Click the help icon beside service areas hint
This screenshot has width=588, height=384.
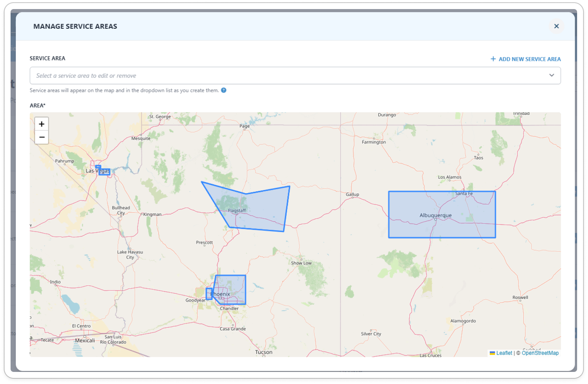pyautogui.click(x=224, y=90)
